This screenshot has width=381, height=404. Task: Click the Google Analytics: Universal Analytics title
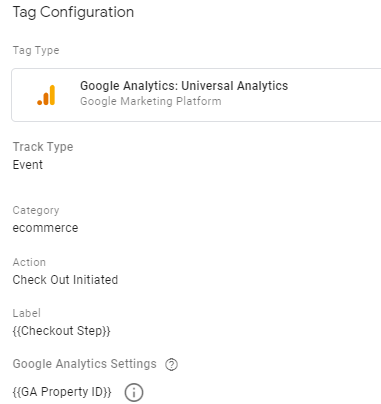[x=184, y=86]
